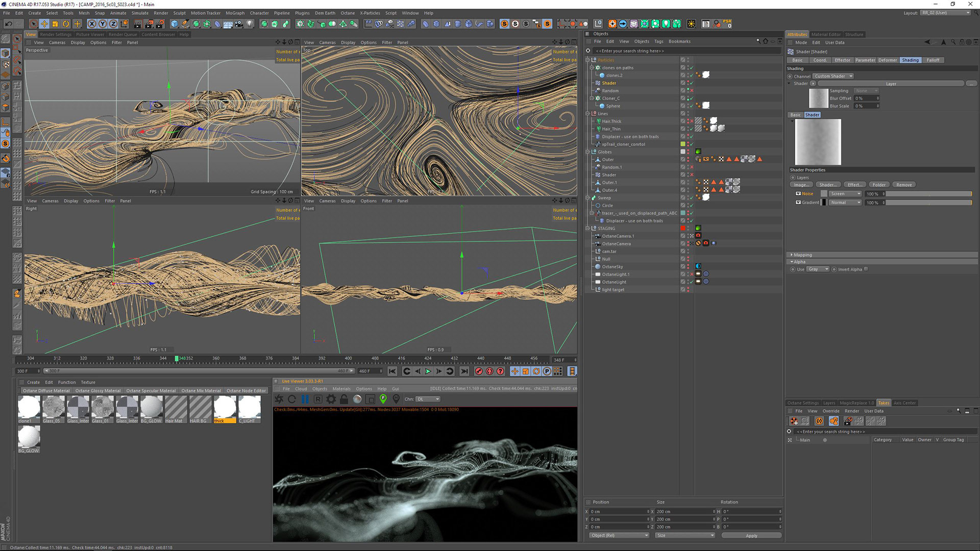Switch to the Falloff tab
980x551 pixels.
933,60
